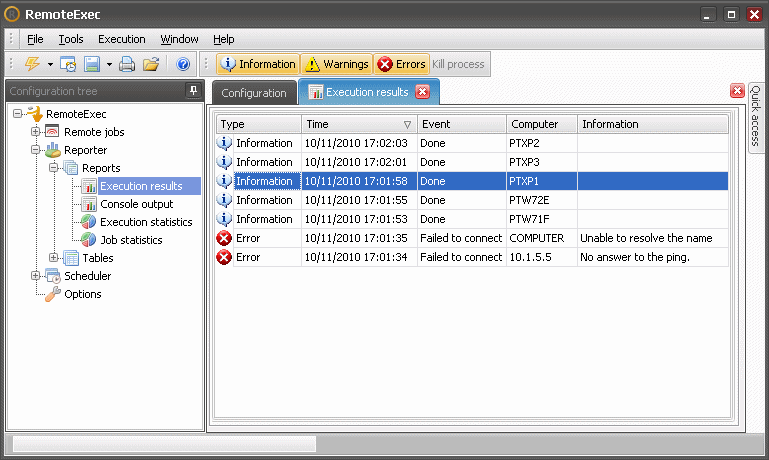The width and height of the screenshot is (769, 460).
Task: Click the info icon in the PTXP3 row
Action: click(x=224, y=162)
